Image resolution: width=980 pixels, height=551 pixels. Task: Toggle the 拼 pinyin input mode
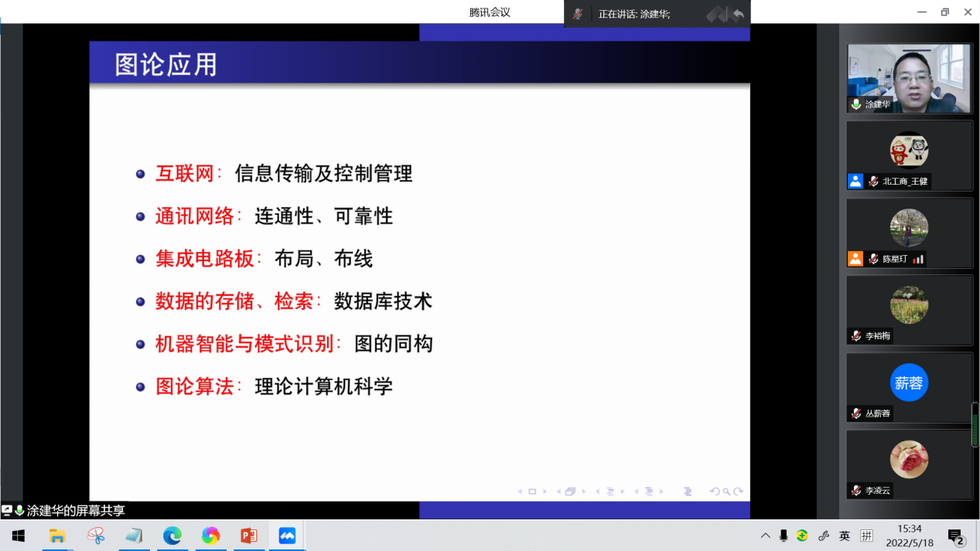point(866,536)
